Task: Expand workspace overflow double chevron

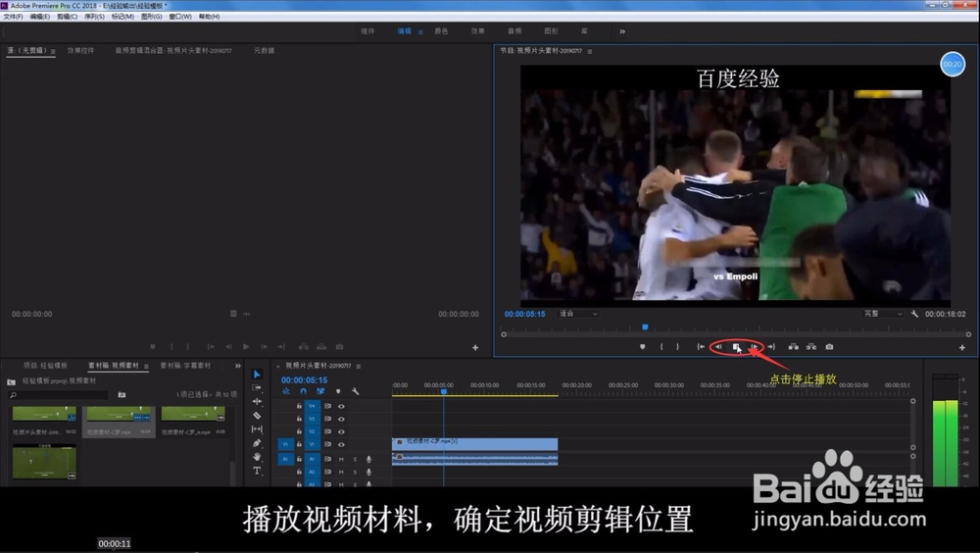Action: tap(622, 31)
